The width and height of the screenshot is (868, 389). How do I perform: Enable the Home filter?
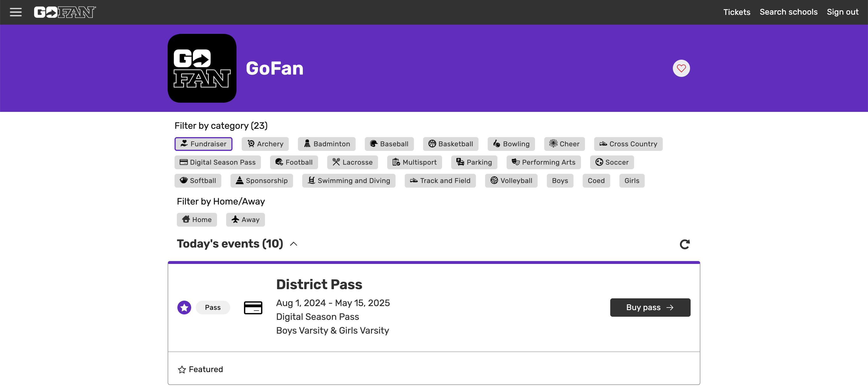[197, 219]
